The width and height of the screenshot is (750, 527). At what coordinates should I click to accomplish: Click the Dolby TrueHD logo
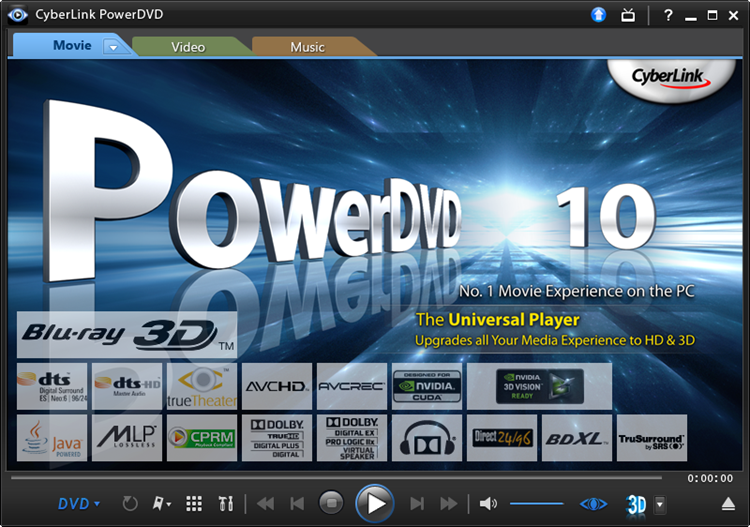tap(277, 438)
